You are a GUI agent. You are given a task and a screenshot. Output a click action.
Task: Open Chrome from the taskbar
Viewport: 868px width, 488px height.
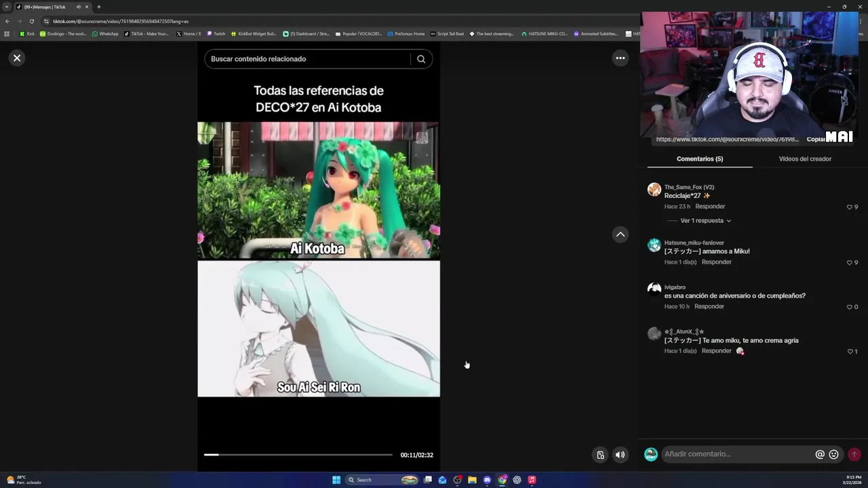[502, 480]
